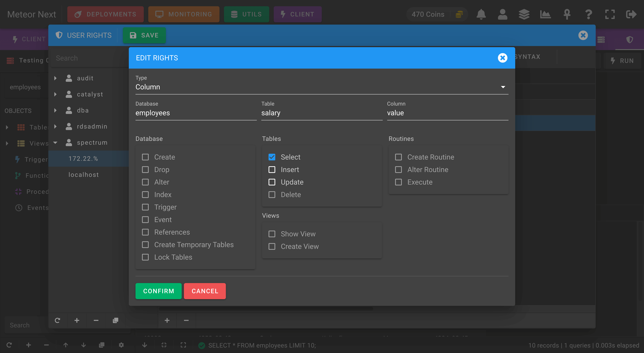This screenshot has height=353, width=644.
Task: Check the Lock Tables checkbox
Action: tap(145, 257)
